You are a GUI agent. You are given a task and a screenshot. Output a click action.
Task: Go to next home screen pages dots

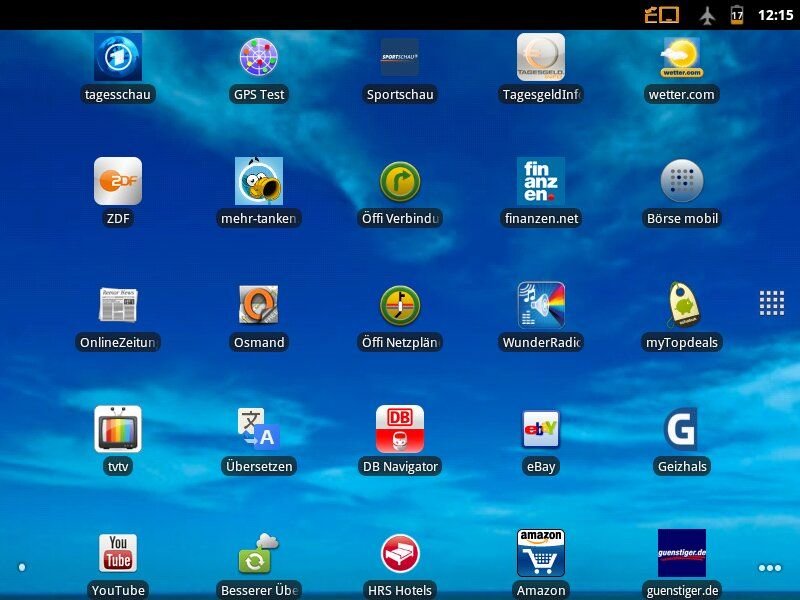coord(770,568)
